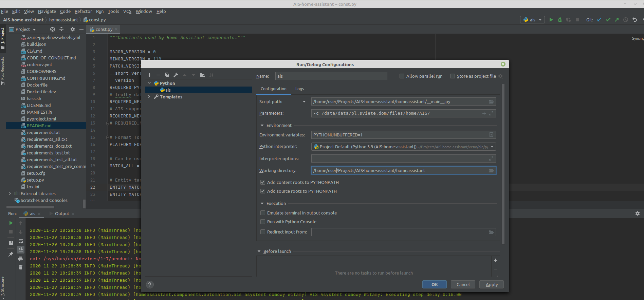Cancel the Run/Debug Configurations dialog
This screenshot has height=300, width=644.
tap(463, 284)
